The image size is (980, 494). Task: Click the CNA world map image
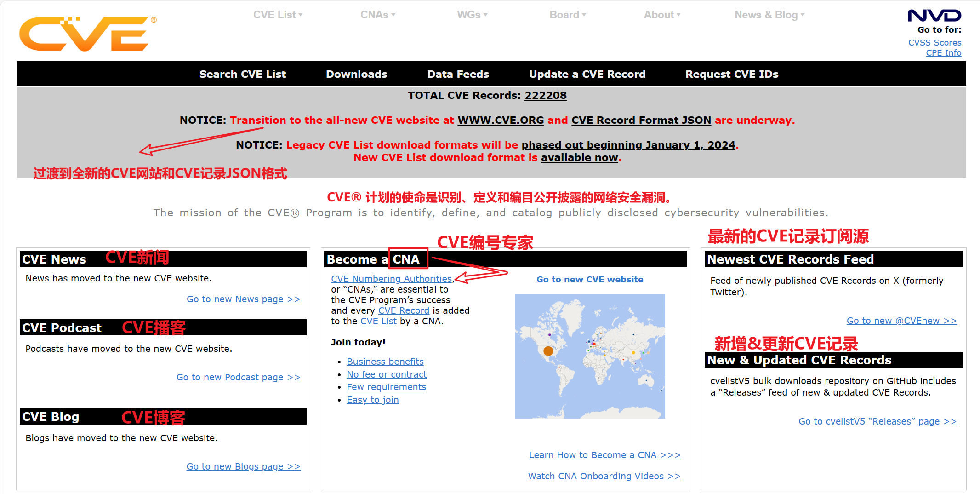pos(590,356)
